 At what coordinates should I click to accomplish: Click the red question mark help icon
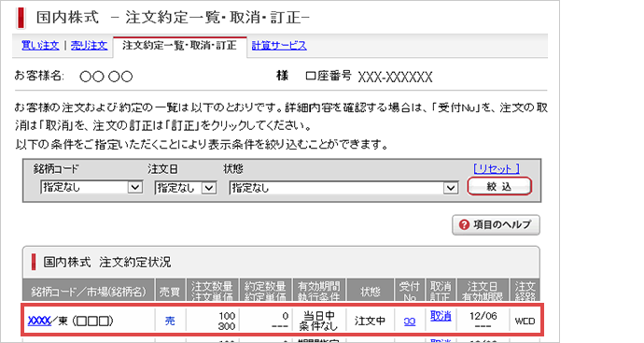tap(464, 224)
